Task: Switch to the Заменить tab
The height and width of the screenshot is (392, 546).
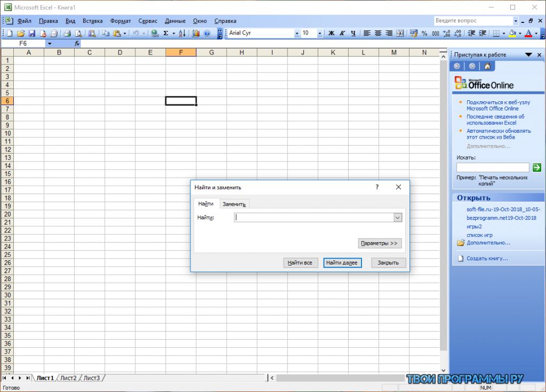Action: pos(234,204)
